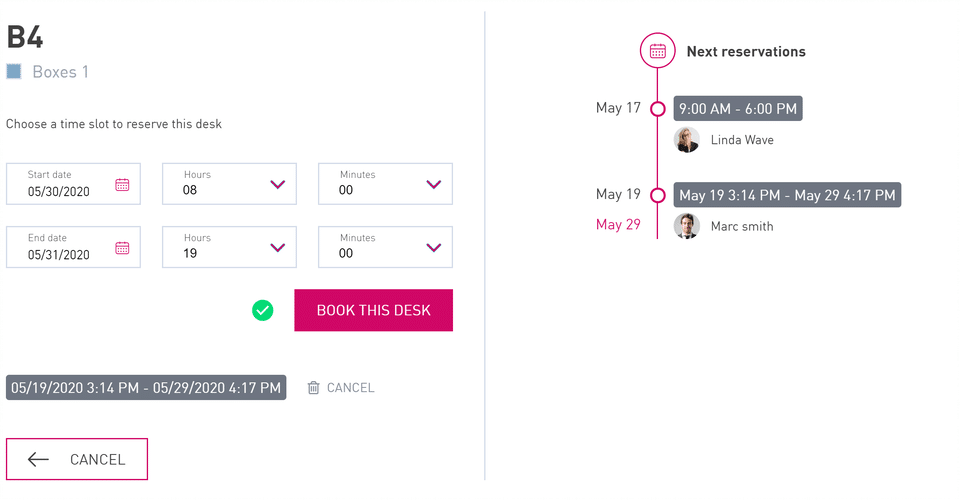
Task: Click the Start date field 05/30/2020
Action: coord(60,190)
